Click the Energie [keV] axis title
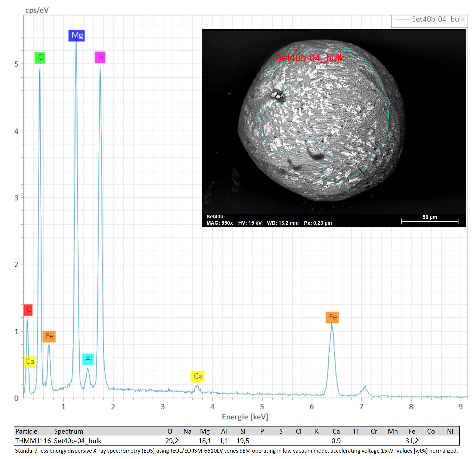The height and width of the screenshot is (459, 476). point(245,417)
